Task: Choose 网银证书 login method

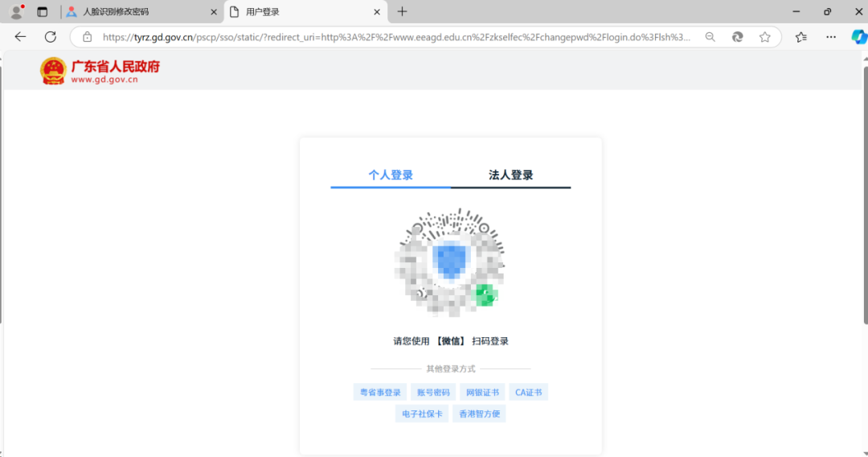Action: point(482,392)
